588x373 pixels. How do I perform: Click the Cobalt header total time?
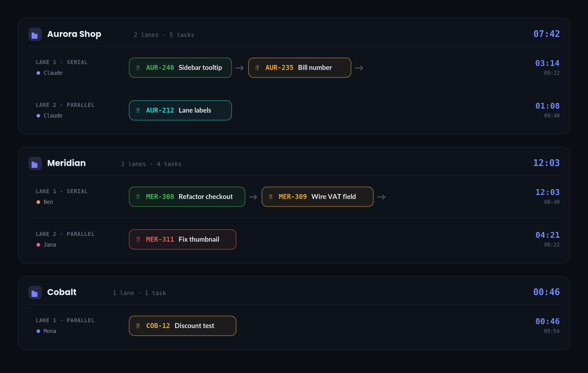point(547,292)
